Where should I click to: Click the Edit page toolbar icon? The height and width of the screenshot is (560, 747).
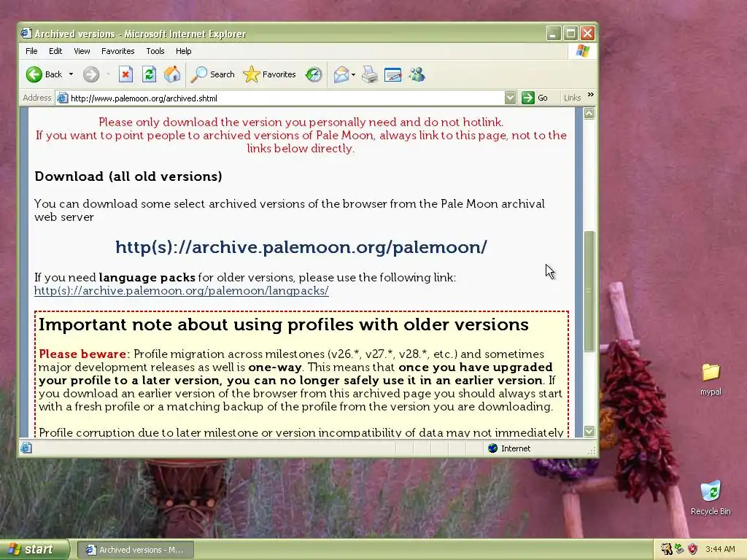click(393, 74)
